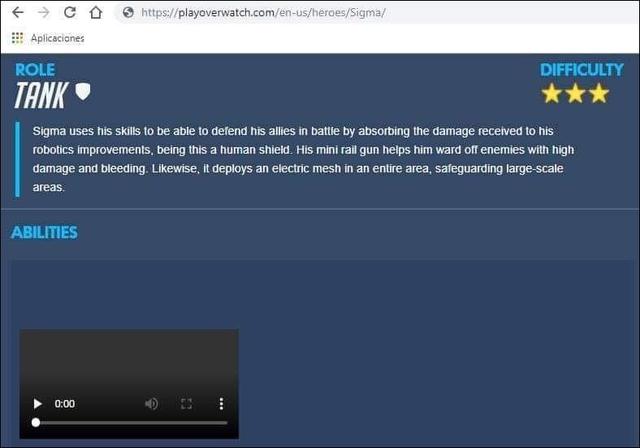Open the browser home page icon
Image resolution: width=640 pixels, height=448 pixels.
pos(96,13)
